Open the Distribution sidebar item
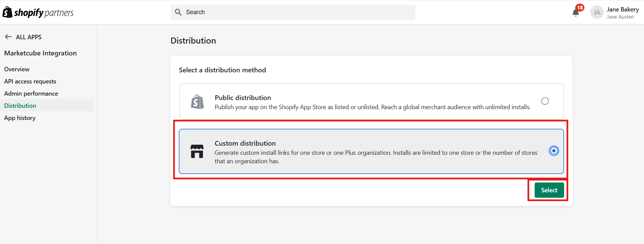Viewport: 644px width, 244px height. point(47,105)
